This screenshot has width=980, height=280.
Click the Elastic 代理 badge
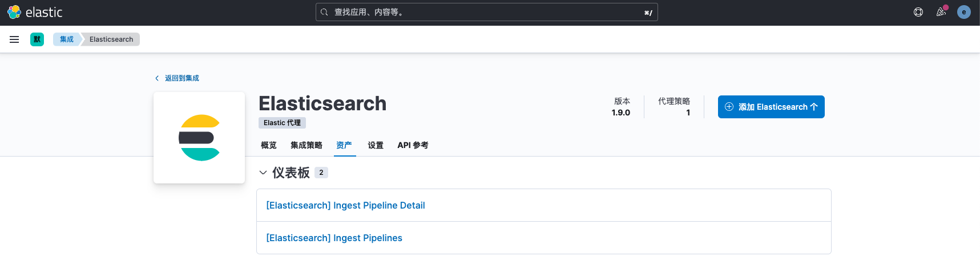pos(282,123)
